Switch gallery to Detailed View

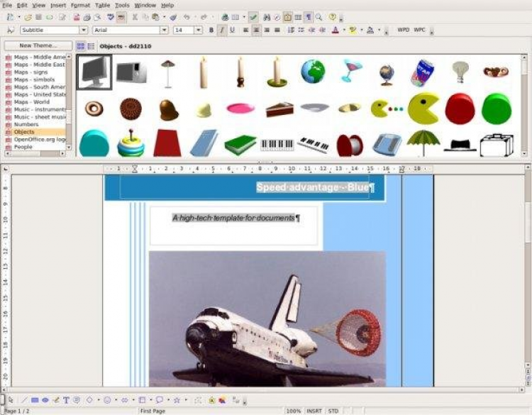coord(91,46)
